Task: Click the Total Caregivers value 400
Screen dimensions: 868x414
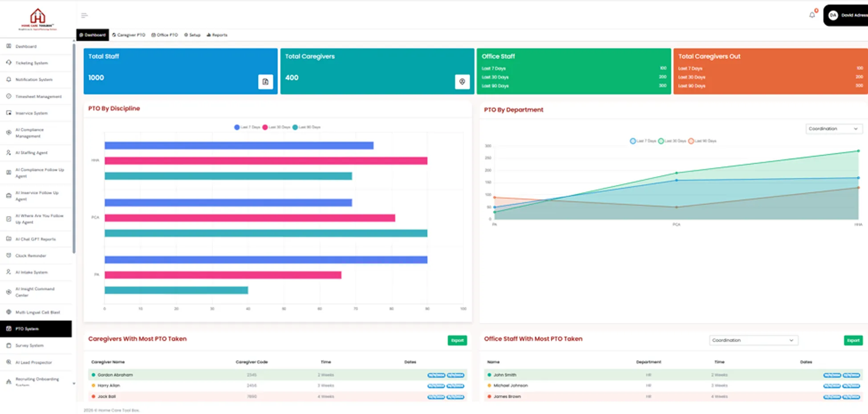Action: (292, 77)
